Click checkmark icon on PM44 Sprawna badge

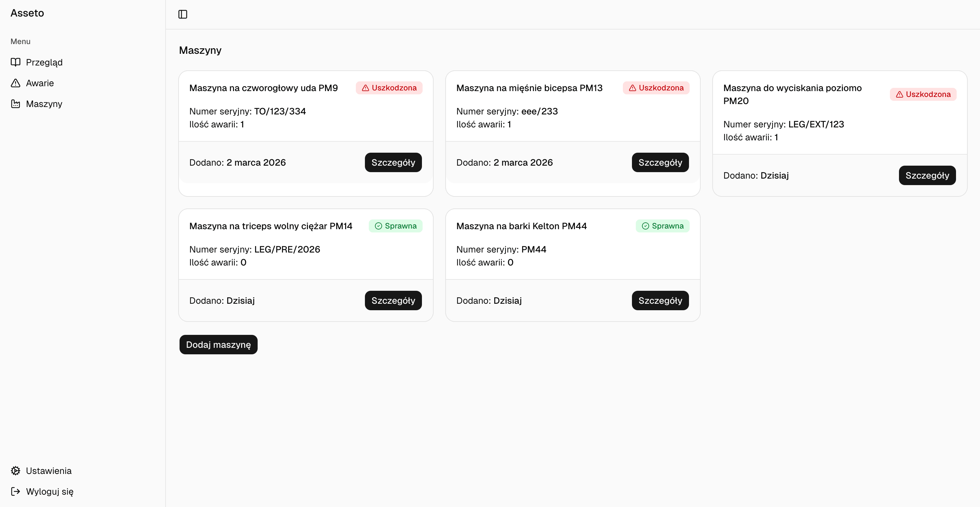[x=645, y=226]
